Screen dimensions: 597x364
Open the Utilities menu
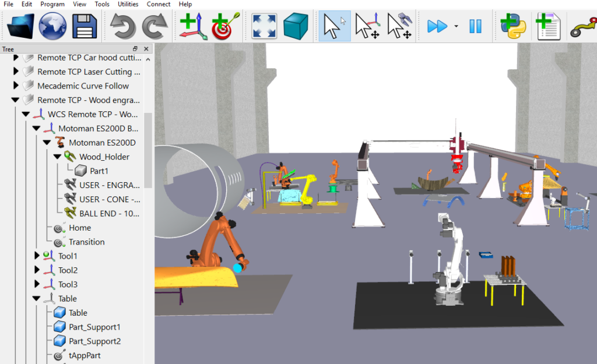click(x=128, y=4)
